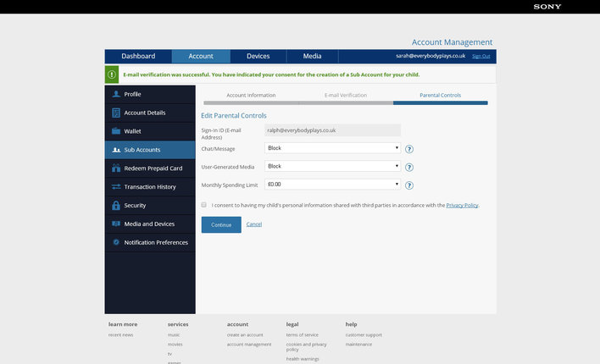Click the Wallet icon in sidebar

click(x=116, y=131)
